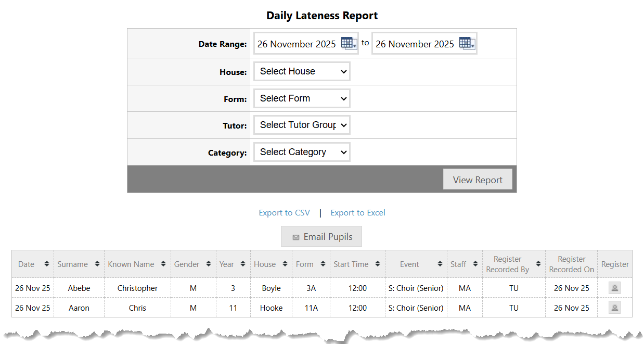Click the Register column header
The width and height of the screenshot is (644, 344).
click(615, 264)
